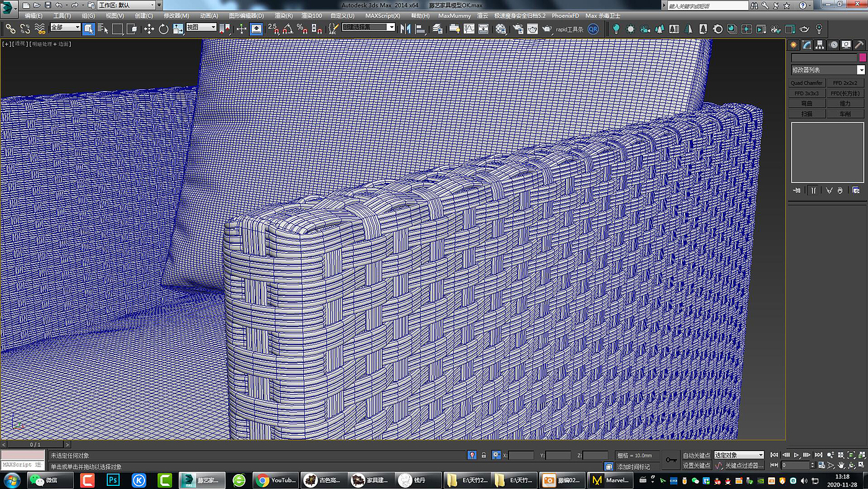Open the PhoenixFD menu
This screenshot has width=868, height=489.
click(x=565, y=16)
